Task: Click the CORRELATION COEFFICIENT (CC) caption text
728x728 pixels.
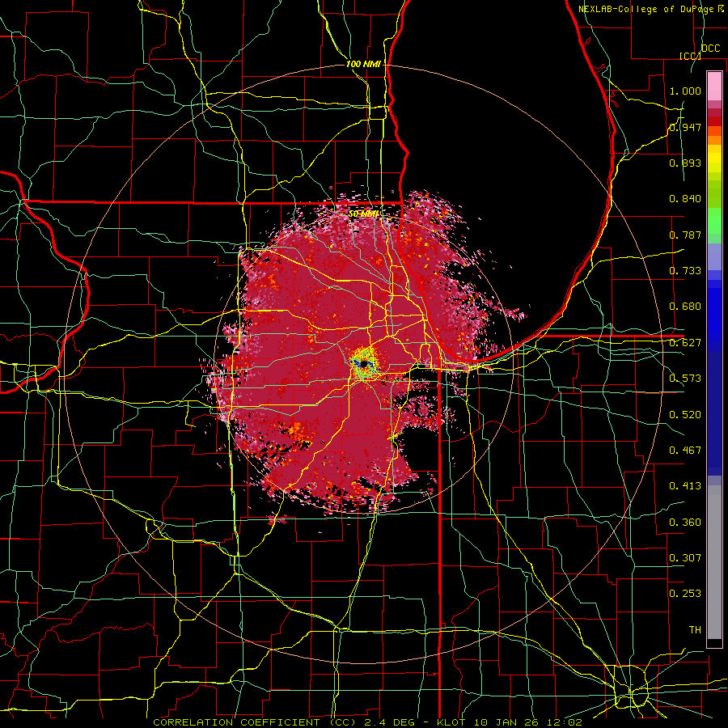Action: click(255, 722)
